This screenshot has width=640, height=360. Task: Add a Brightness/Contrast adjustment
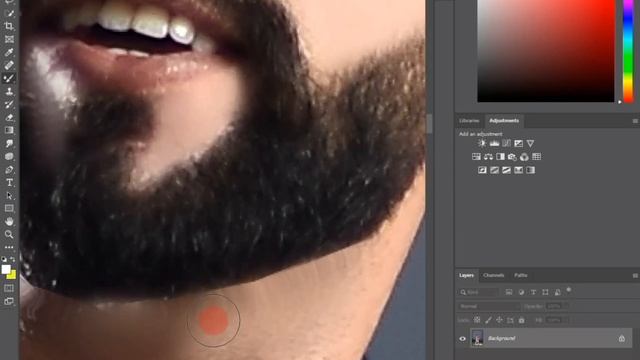[482, 143]
